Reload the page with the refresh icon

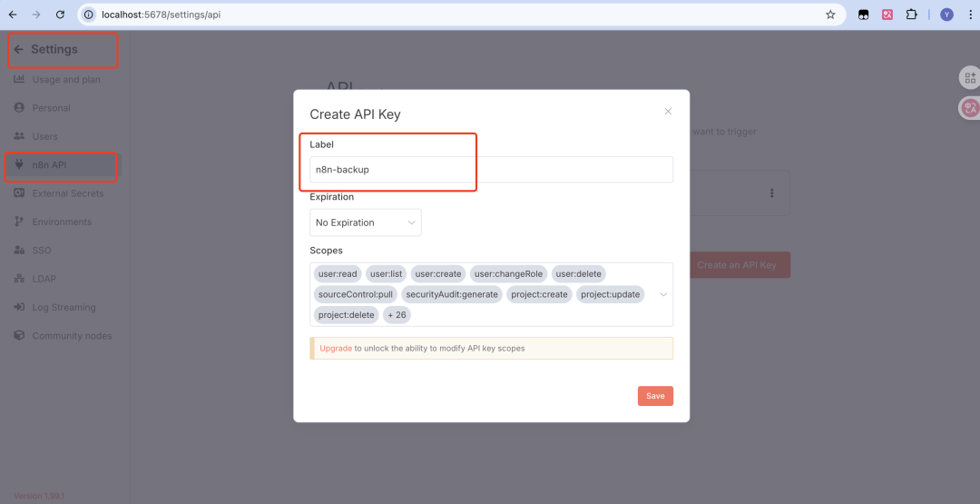click(60, 15)
